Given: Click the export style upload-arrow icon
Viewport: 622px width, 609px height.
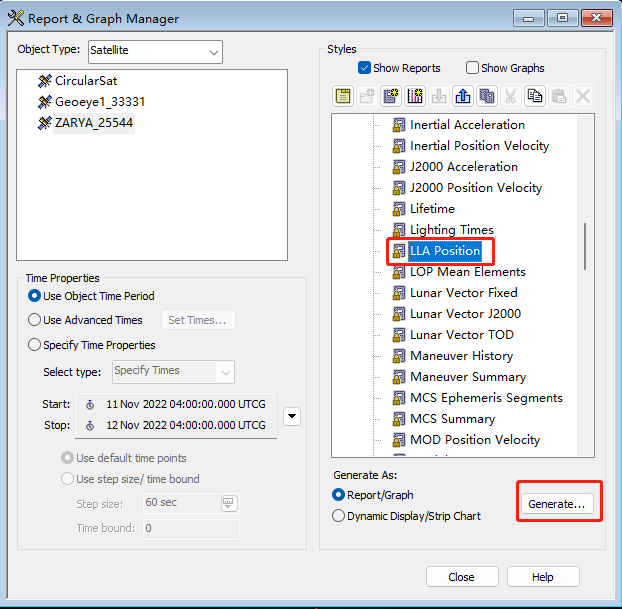Looking at the screenshot, I should point(463,96).
